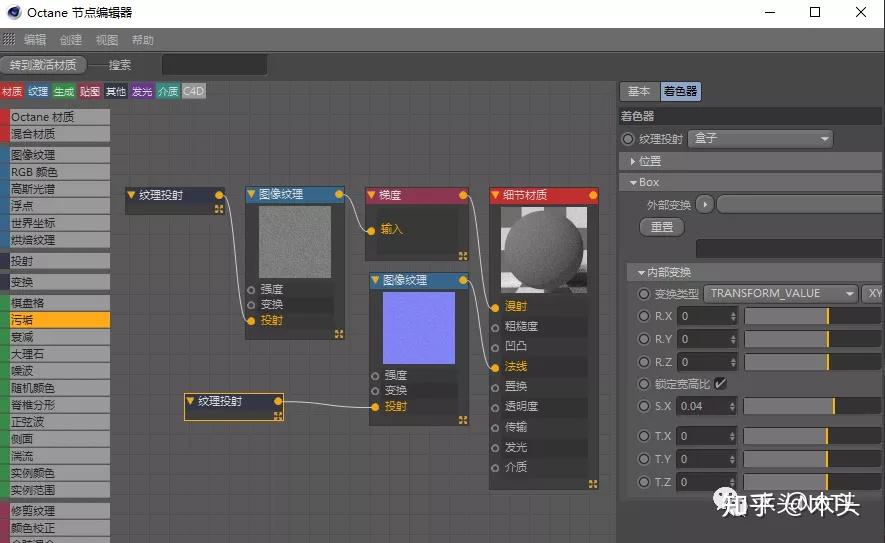Viewport: 885px width, 543px height.
Task: Switch to the 着色器 tab
Action: tap(680, 91)
